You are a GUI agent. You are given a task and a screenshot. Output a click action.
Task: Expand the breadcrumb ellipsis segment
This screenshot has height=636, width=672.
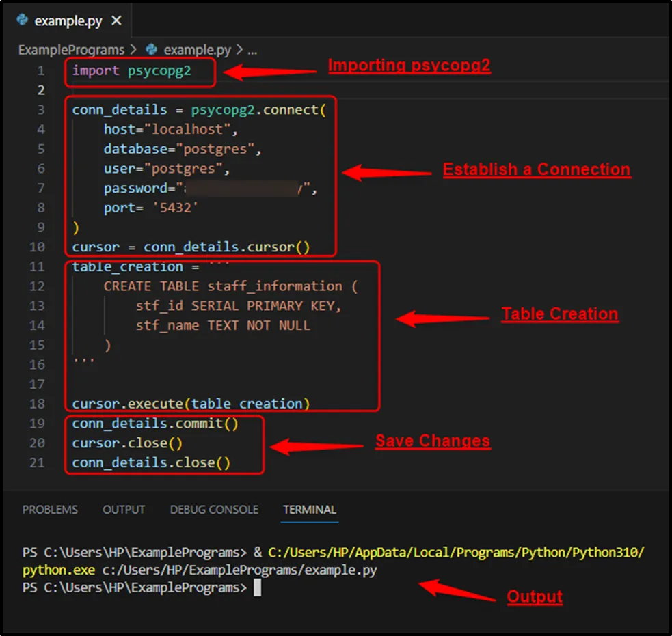tap(252, 50)
